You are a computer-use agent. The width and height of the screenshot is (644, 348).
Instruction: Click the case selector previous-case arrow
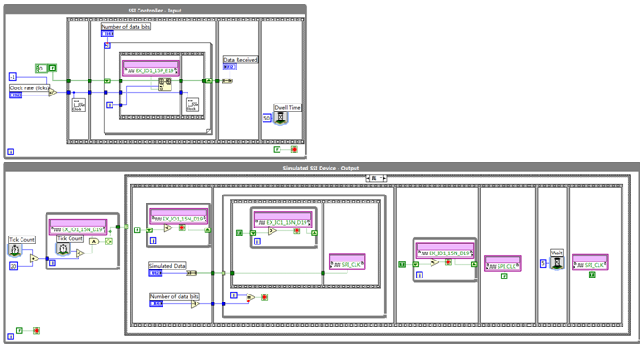pos(368,178)
